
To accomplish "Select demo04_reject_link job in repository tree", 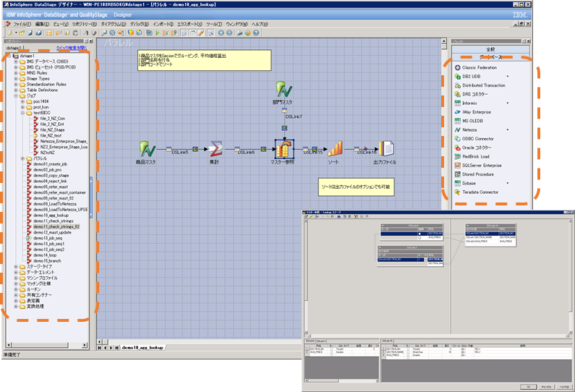I will click(50, 181).
